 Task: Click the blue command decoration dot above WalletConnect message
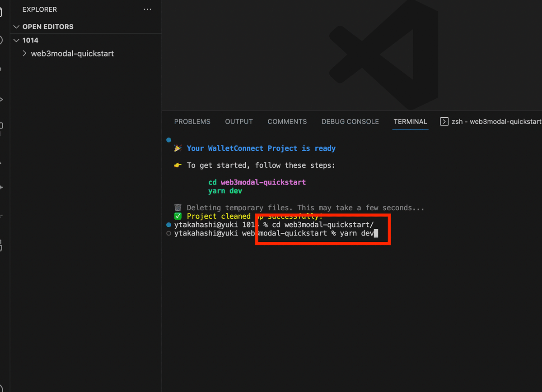[168, 140]
